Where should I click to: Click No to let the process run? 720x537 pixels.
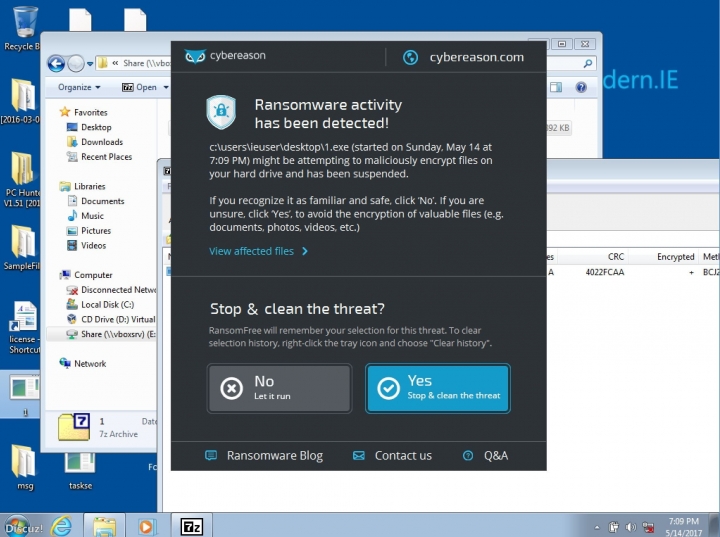[x=279, y=388]
